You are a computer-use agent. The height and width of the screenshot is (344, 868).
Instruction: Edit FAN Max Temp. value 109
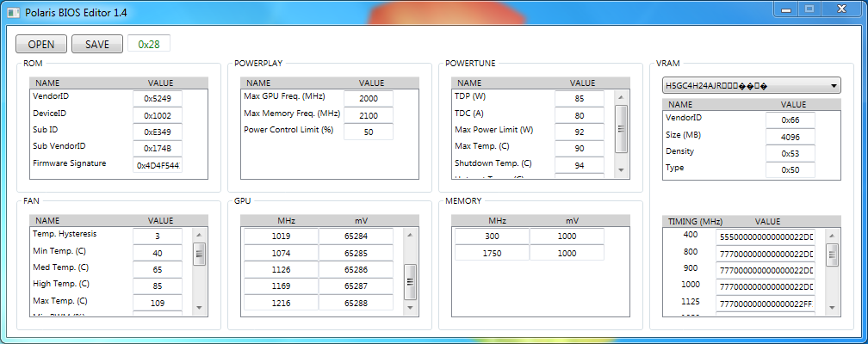pos(158,303)
